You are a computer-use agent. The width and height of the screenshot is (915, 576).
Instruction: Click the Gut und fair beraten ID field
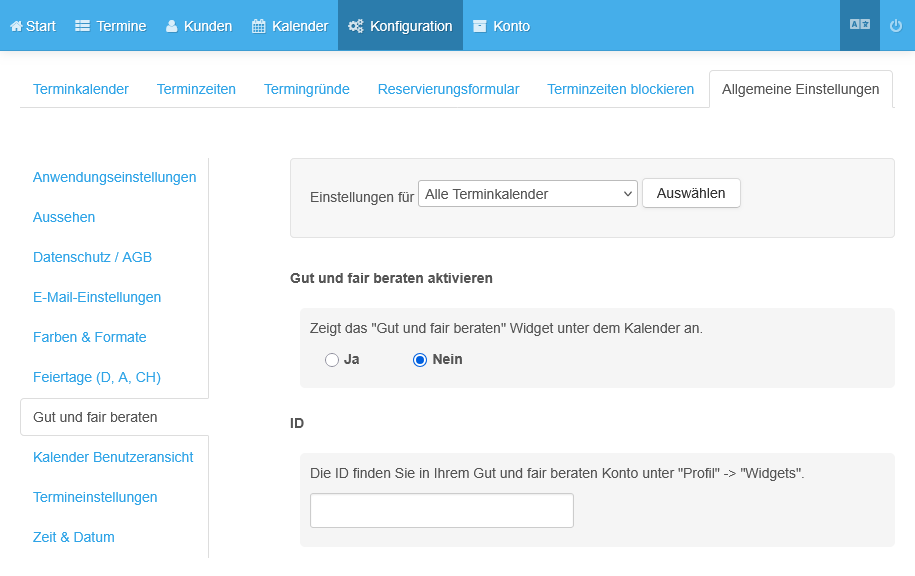441,510
